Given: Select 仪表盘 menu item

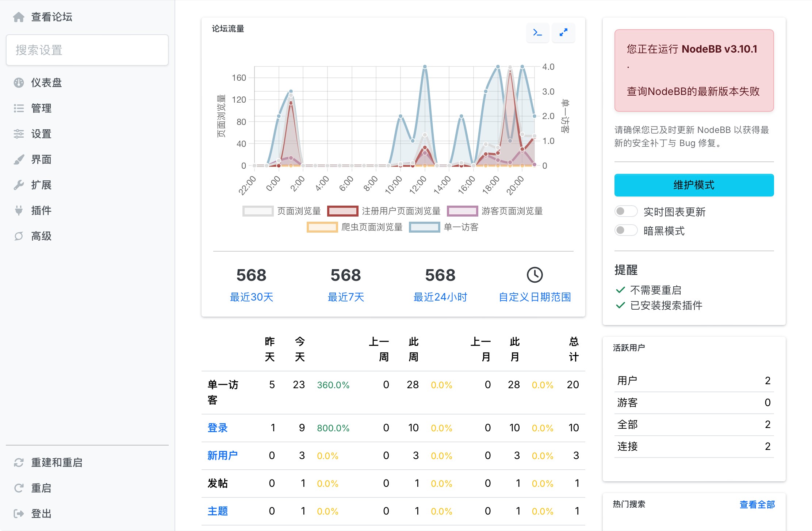Looking at the screenshot, I should coord(46,83).
